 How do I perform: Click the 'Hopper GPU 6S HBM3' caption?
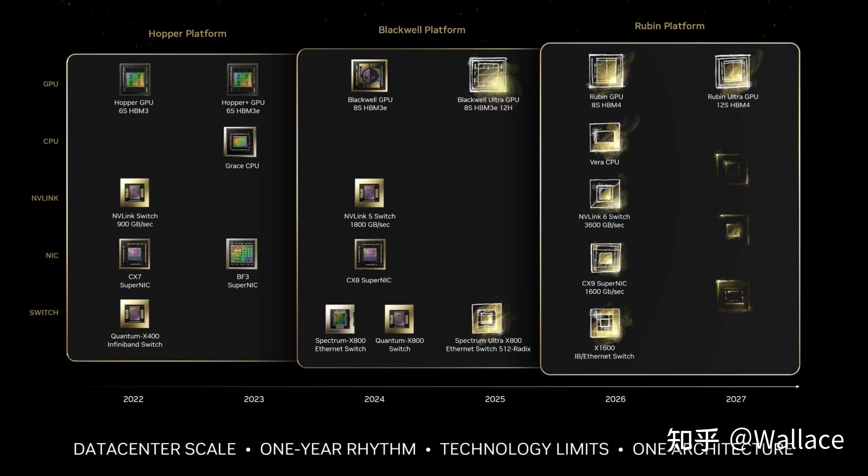(133, 106)
